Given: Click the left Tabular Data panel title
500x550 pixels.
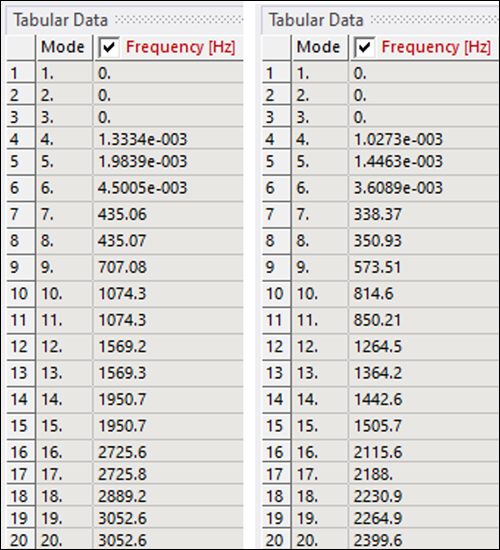Looking at the screenshot, I should pyautogui.click(x=60, y=20).
